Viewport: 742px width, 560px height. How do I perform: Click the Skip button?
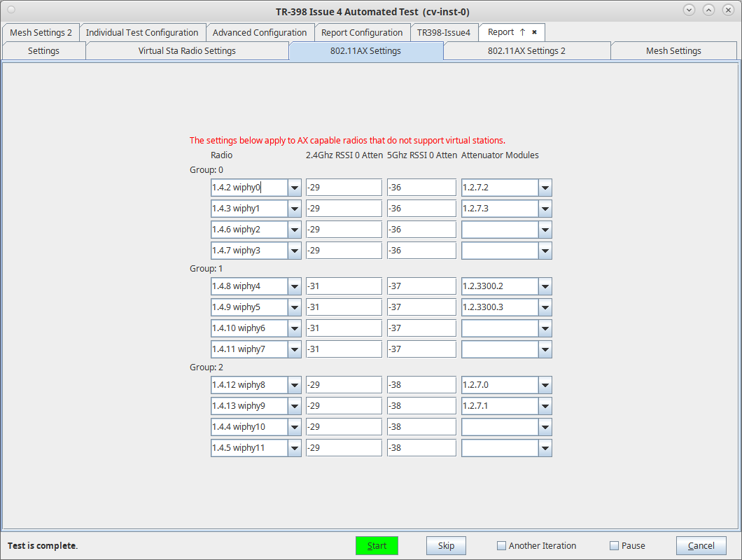(446, 546)
